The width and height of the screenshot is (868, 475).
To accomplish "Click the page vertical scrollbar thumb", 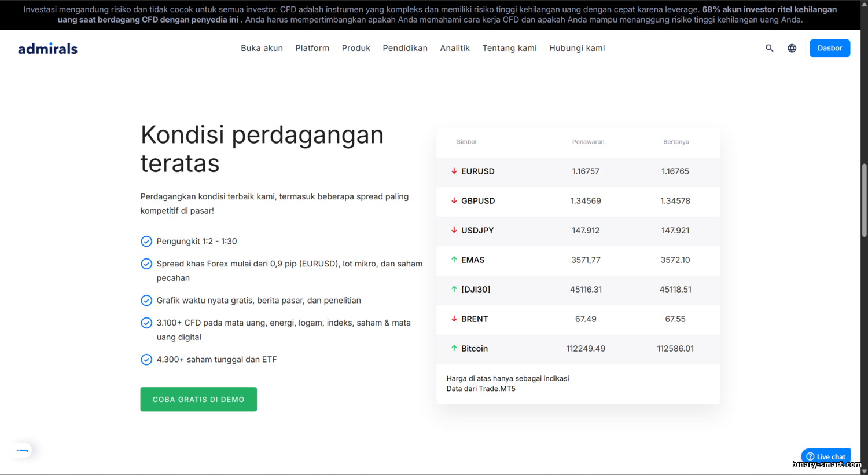I will [x=864, y=200].
